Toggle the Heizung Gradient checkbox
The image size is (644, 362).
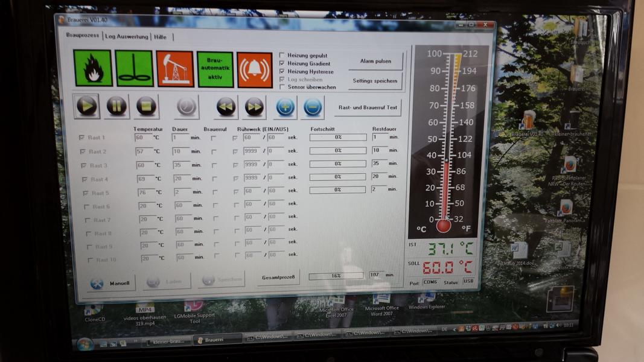tap(282, 63)
